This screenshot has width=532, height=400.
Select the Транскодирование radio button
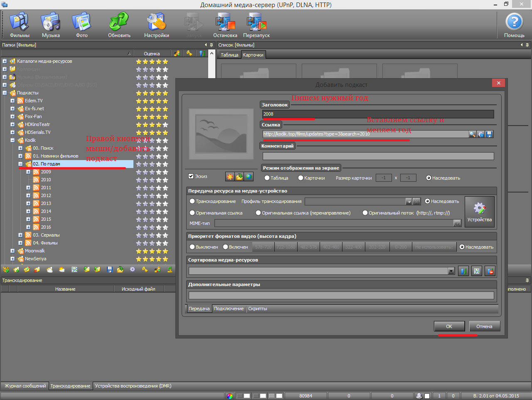(x=192, y=201)
